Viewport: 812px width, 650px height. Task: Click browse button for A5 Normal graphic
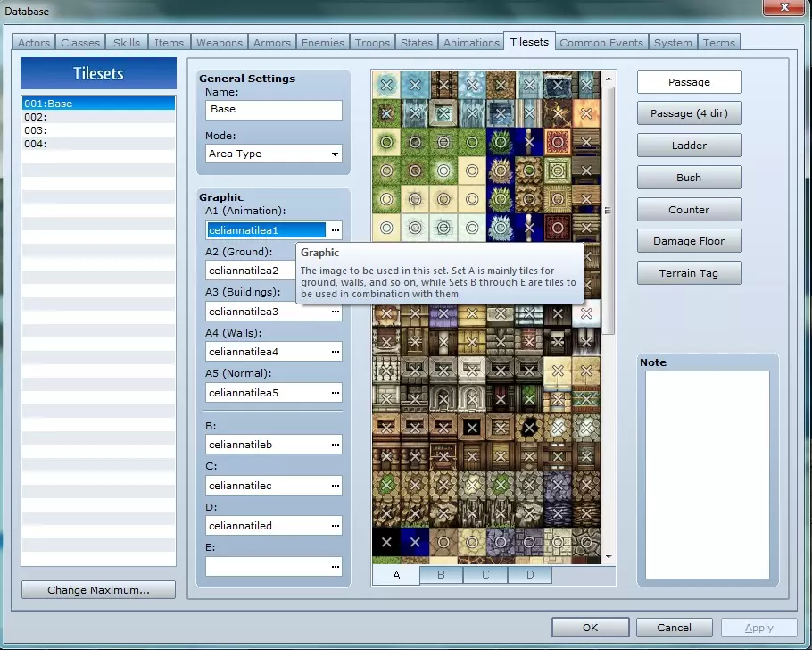pyautogui.click(x=335, y=393)
